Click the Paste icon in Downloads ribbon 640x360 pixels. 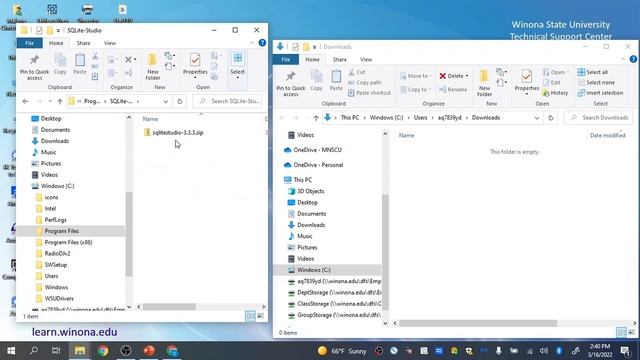coord(336,80)
